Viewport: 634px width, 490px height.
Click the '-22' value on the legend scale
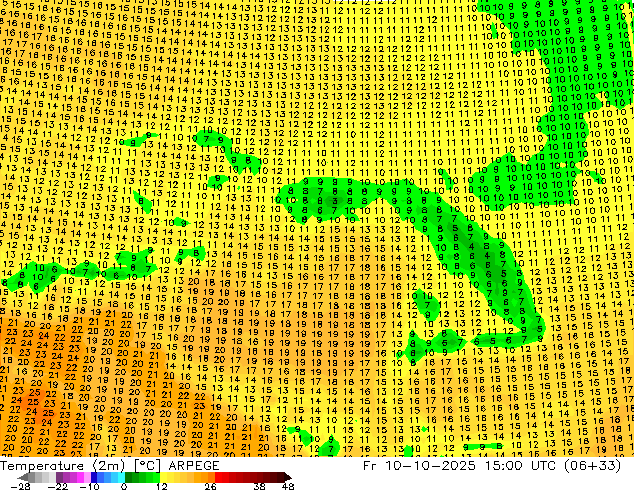pyautogui.click(x=58, y=486)
